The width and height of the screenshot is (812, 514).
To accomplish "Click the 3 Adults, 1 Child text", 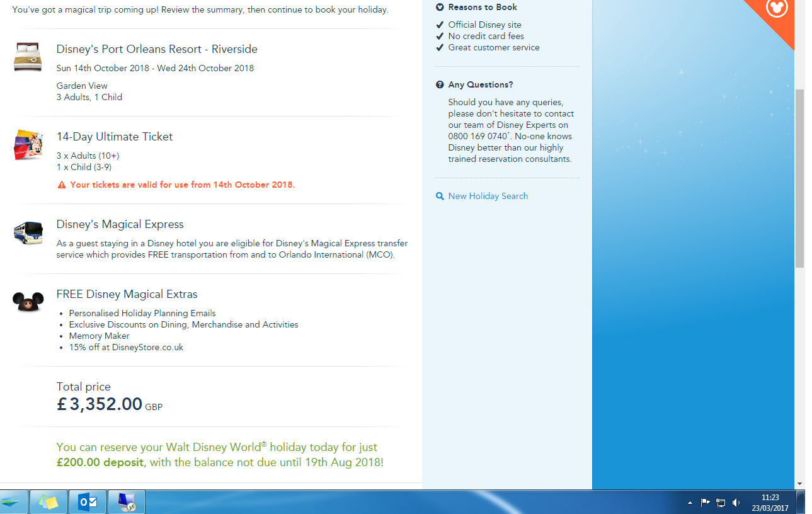I will [x=89, y=97].
